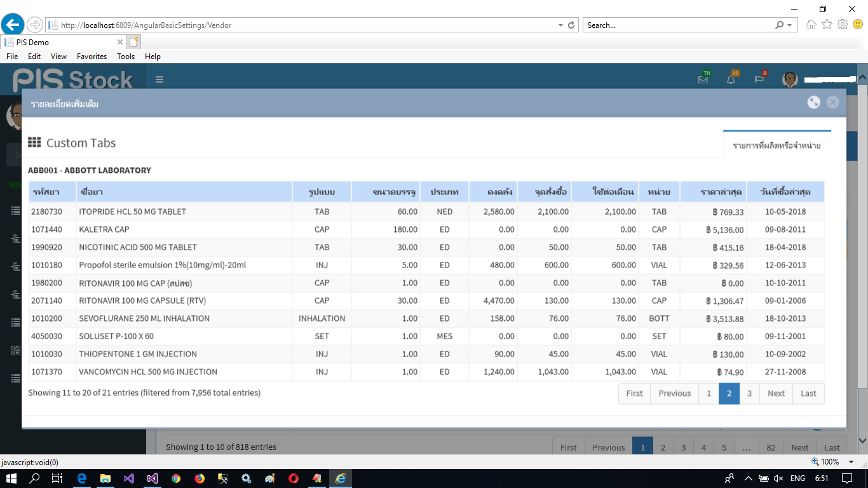Close the รายละเอียดเพิ่มเติม dialog

tap(832, 102)
